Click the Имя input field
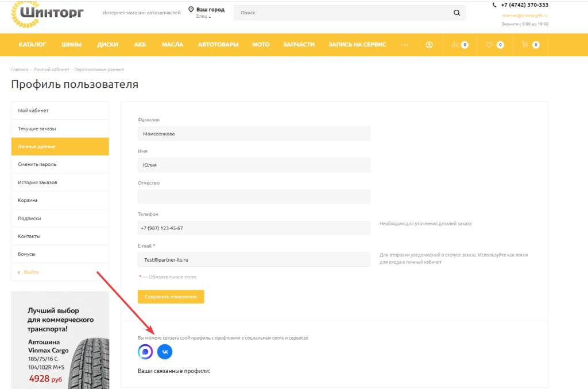 [254, 165]
